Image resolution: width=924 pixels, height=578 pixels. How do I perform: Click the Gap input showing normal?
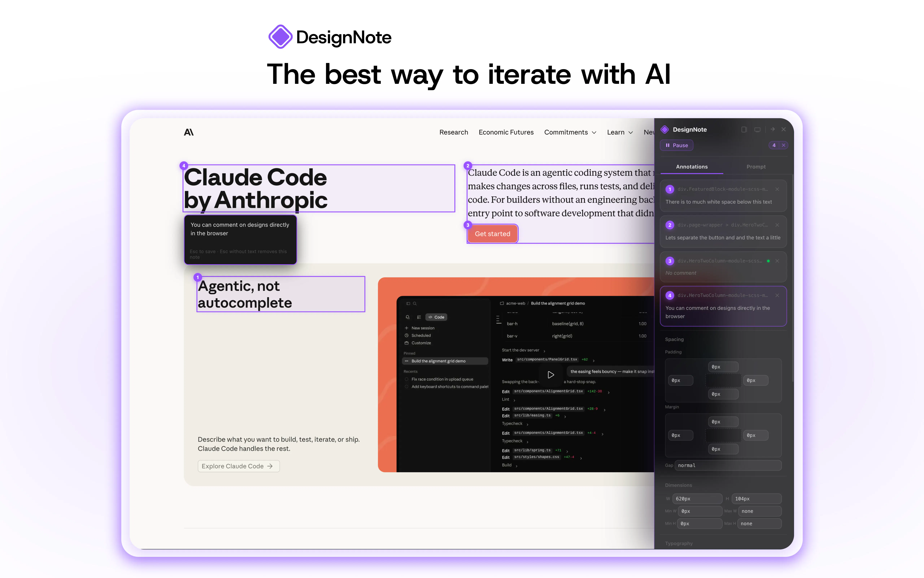pyautogui.click(x=728, y=466)
